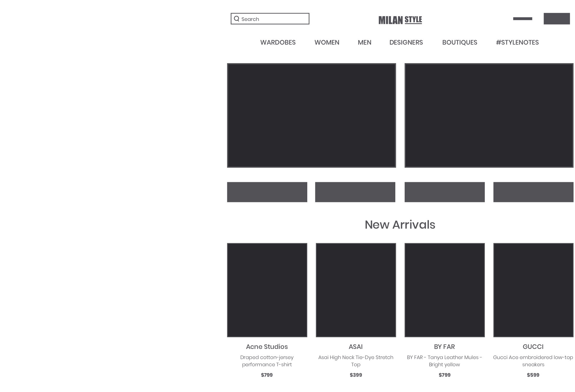This screenshot has width=575, height=392.
Task: Expand the DESIGNERS dropdown menu
Action: pyautogui.click(x=405, y=42)
